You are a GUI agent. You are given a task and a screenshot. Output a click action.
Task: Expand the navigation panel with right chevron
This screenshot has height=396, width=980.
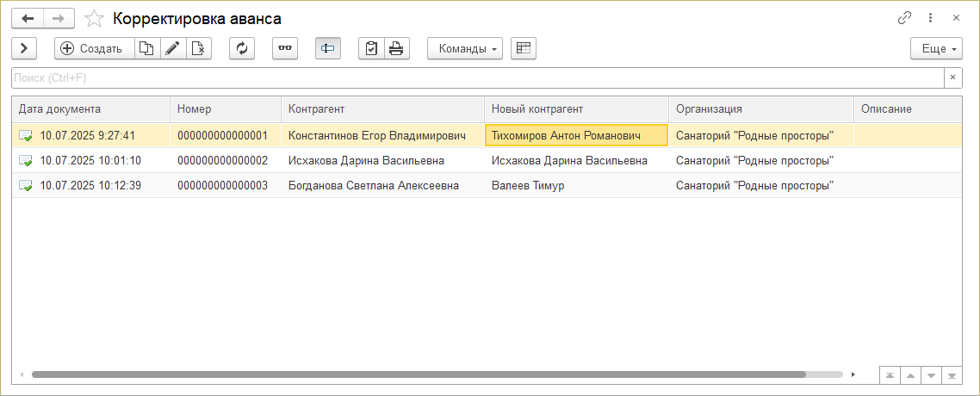[x=24, y=49]
